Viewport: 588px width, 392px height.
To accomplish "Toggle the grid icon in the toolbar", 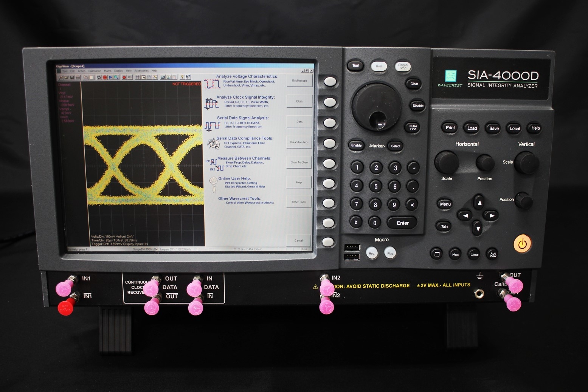I will pyautogui.click(x=138, y=77).
